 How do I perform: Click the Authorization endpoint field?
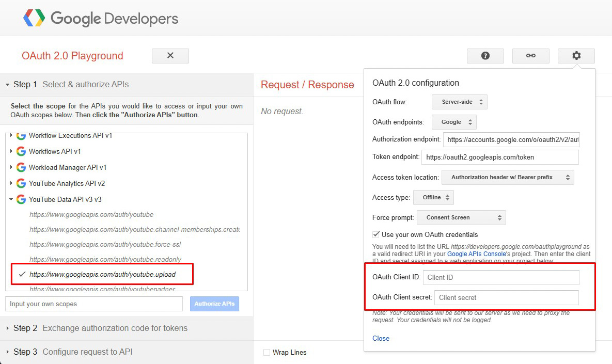(511, 140)
